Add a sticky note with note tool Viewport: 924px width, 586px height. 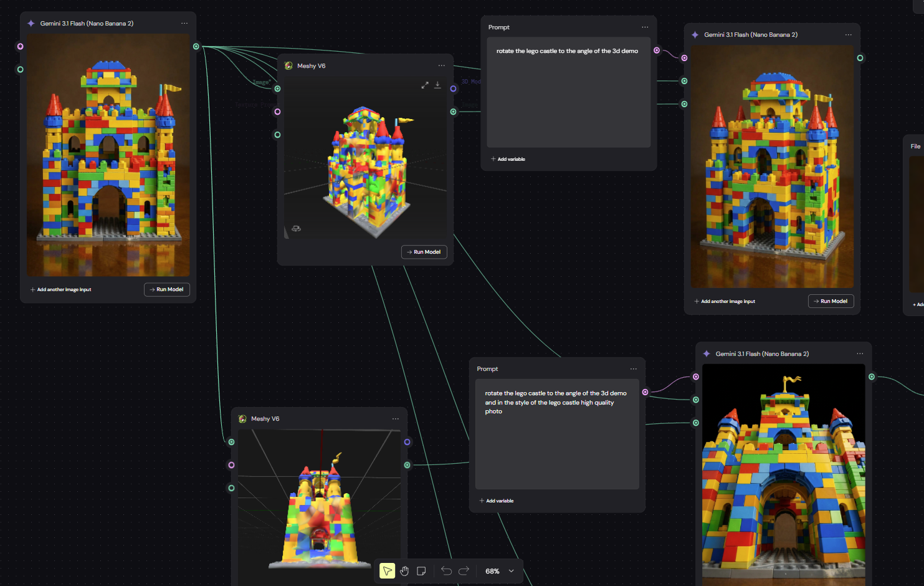pyautogui.click(x=421, y=570)
